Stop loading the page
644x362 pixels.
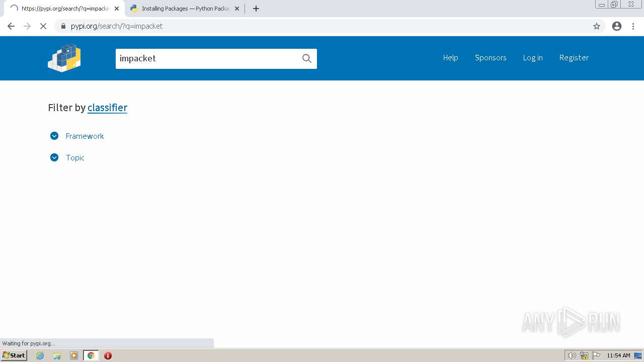43,26
